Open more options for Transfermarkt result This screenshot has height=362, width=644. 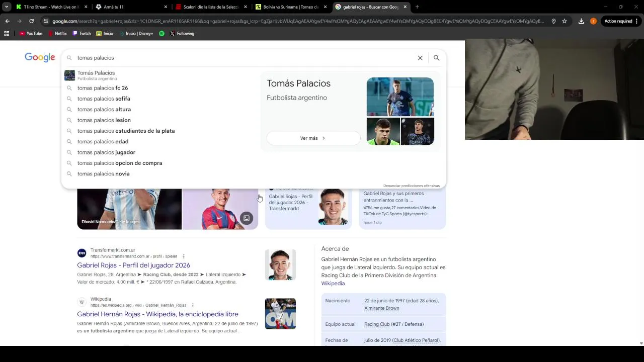tap(184, 256)
